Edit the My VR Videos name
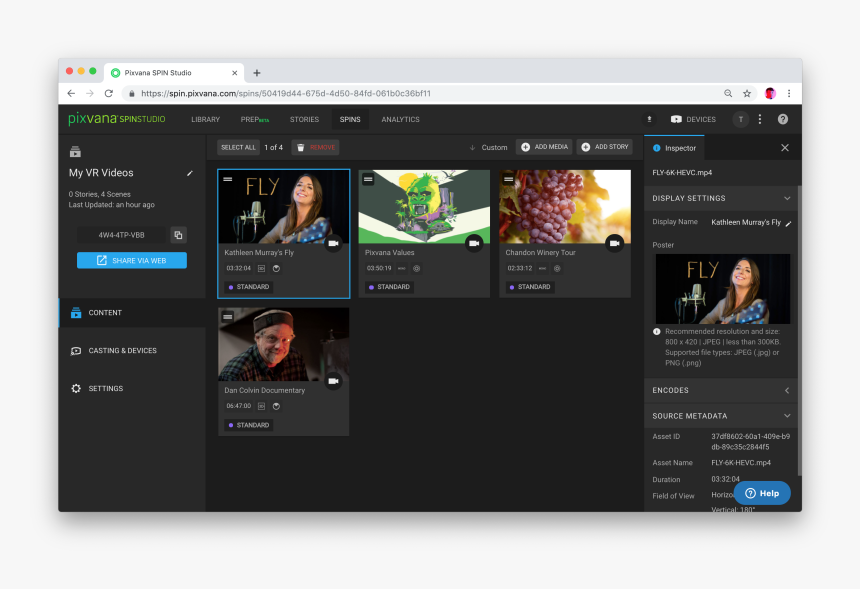The width and height of the screenshot is (860, 589). (x=190, y=173)
